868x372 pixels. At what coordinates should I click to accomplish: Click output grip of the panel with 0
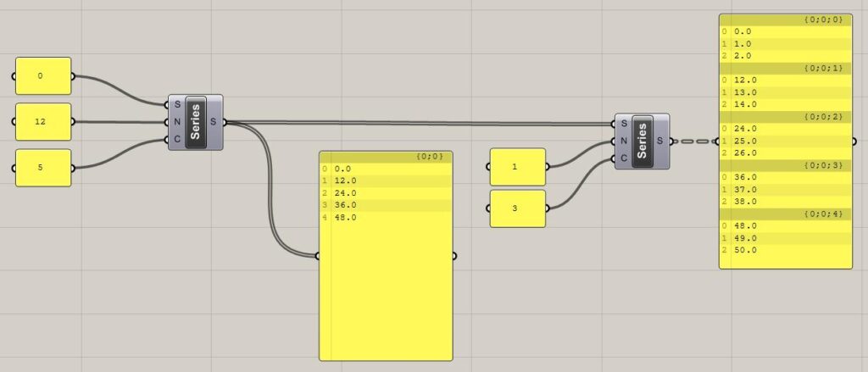point(73,75)
